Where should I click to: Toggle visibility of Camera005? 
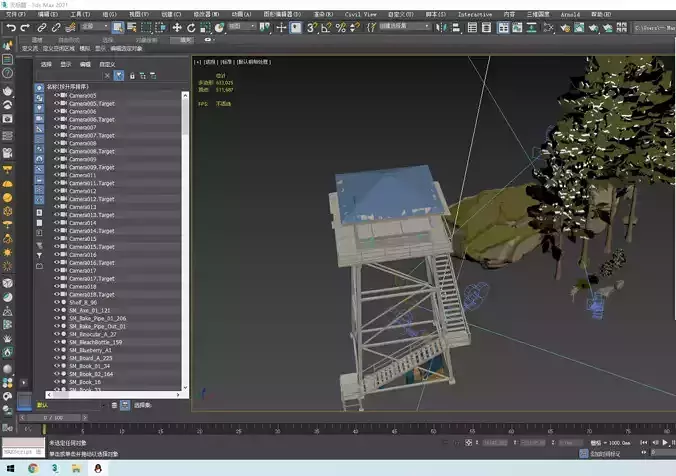point(56,95)
